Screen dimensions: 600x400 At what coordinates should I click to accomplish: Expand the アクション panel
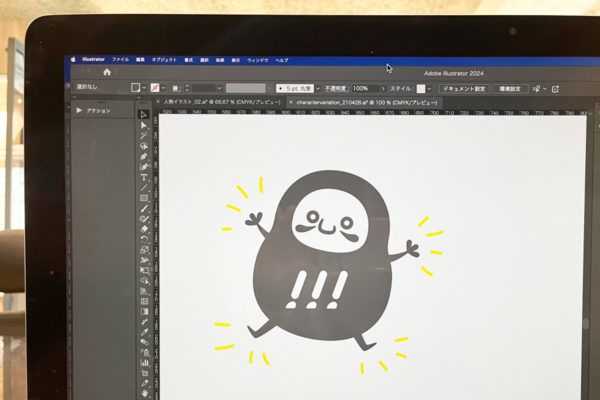79,110
